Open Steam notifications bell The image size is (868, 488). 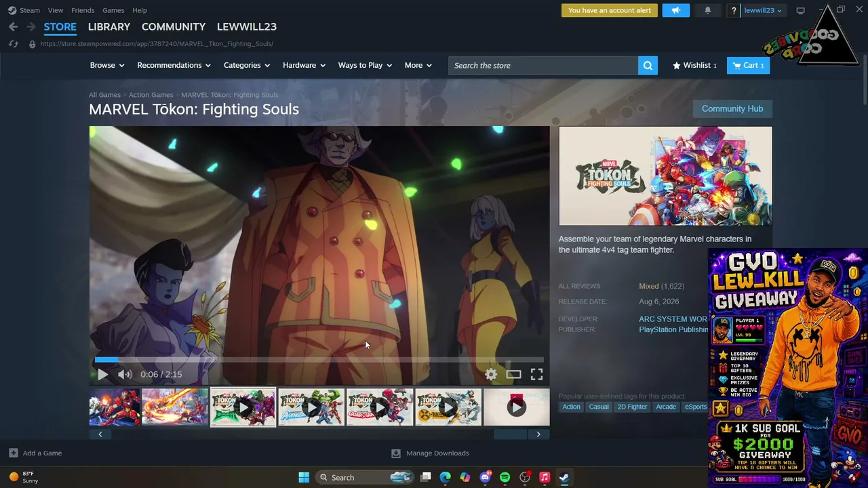click(x=707, y=10)
